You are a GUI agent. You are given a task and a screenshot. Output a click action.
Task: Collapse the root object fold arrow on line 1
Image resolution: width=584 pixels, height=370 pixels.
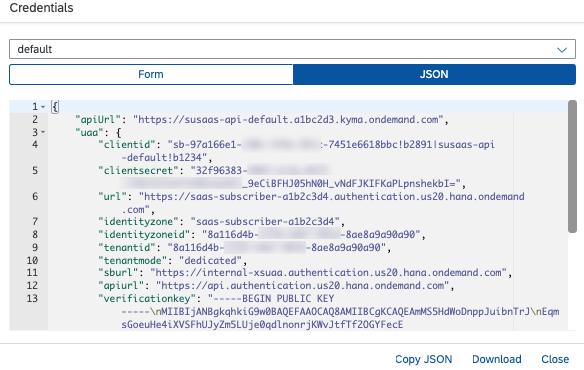[43, 107]
